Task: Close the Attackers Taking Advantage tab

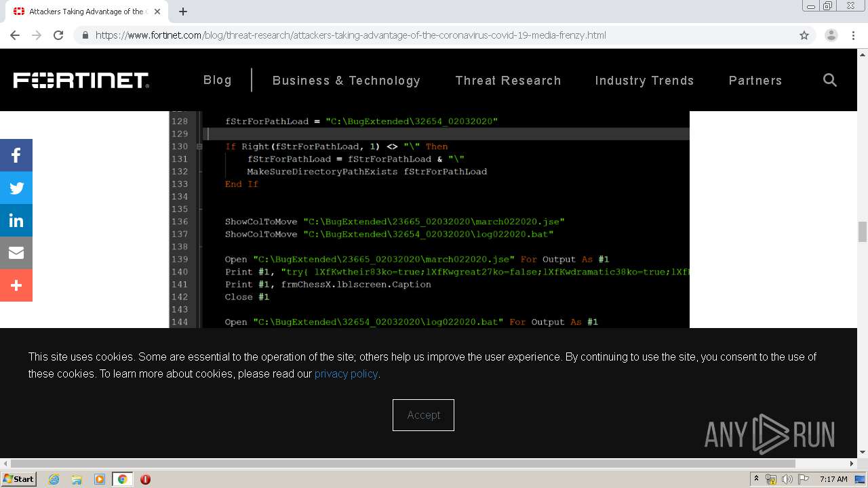Action: 158,12
